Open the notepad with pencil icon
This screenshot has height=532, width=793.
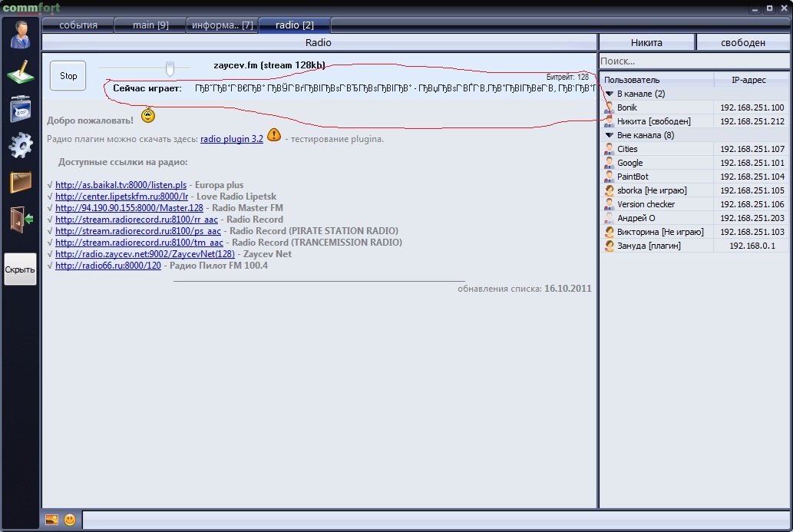(20, 72)
